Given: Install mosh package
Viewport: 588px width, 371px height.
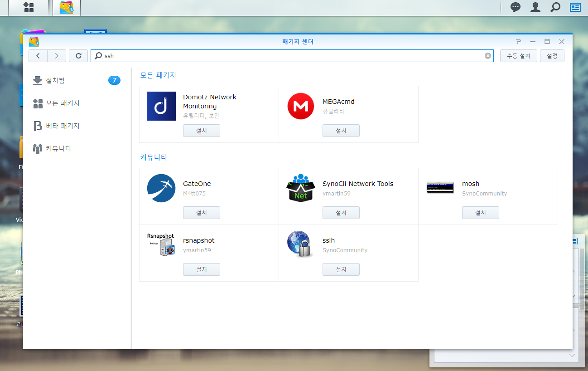Looking at the screenshot, I should coord(481,213).
